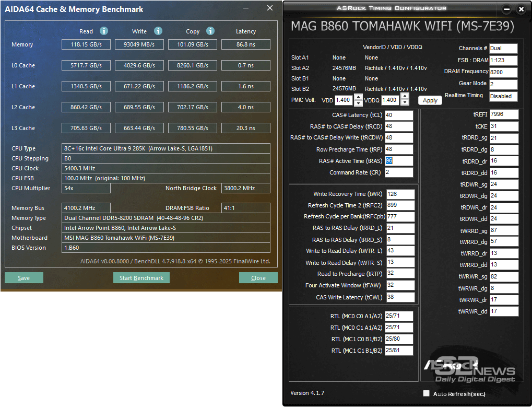Click L2 Cache Latency value 4.0 ns
Viewport: 532px width, 407px height.
[x=246, y=107]
